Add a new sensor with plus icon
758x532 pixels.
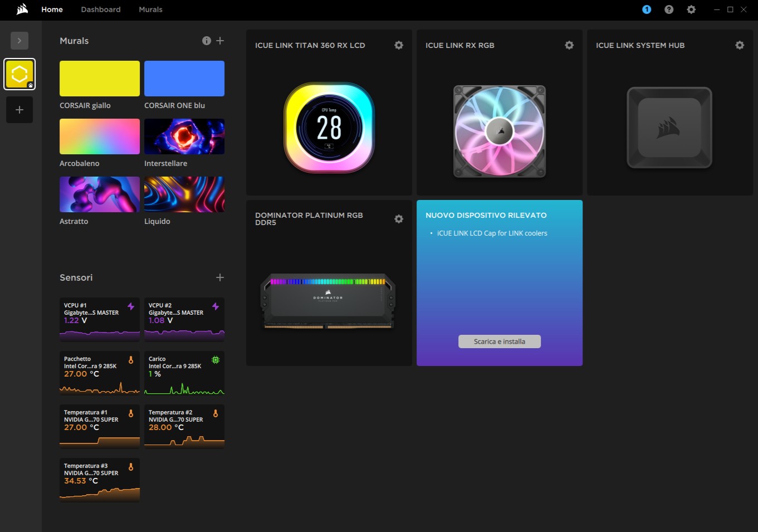(220, 277)
